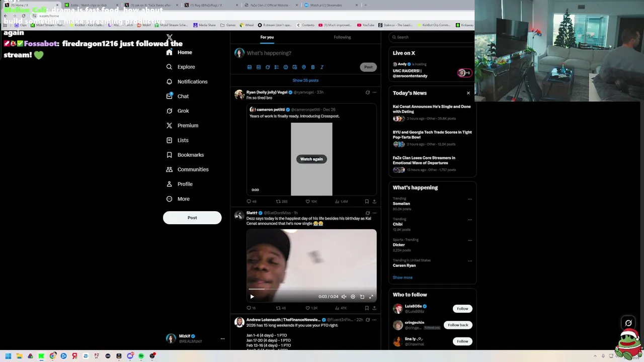Click Watch again on the Crosspost video
This screenshot has height=362, width=644.
pos(311,159)
